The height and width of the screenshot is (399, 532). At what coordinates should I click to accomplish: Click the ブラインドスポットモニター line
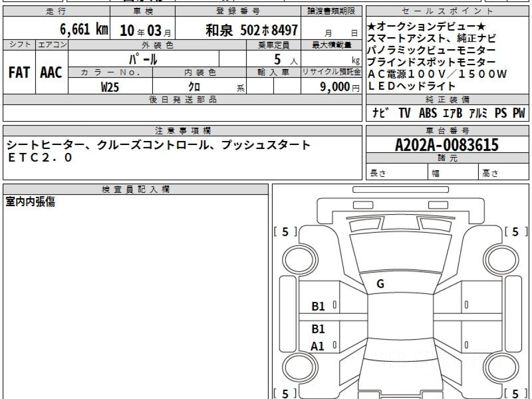[432, 62]
